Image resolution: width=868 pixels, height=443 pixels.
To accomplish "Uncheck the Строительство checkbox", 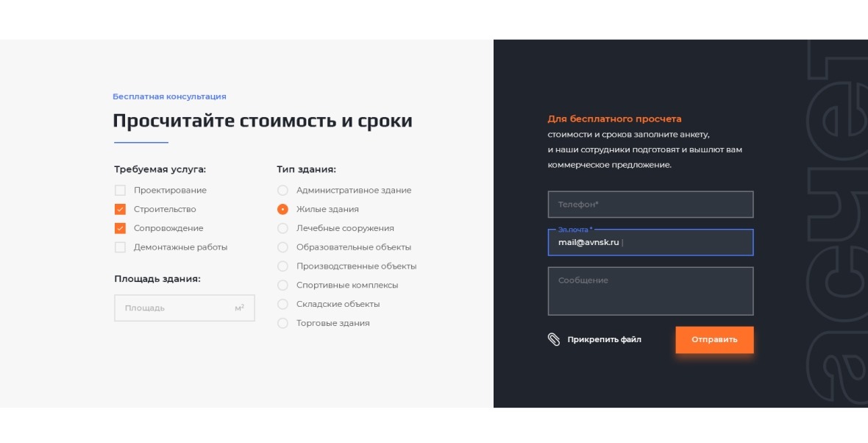I will (x=120, y=209).
